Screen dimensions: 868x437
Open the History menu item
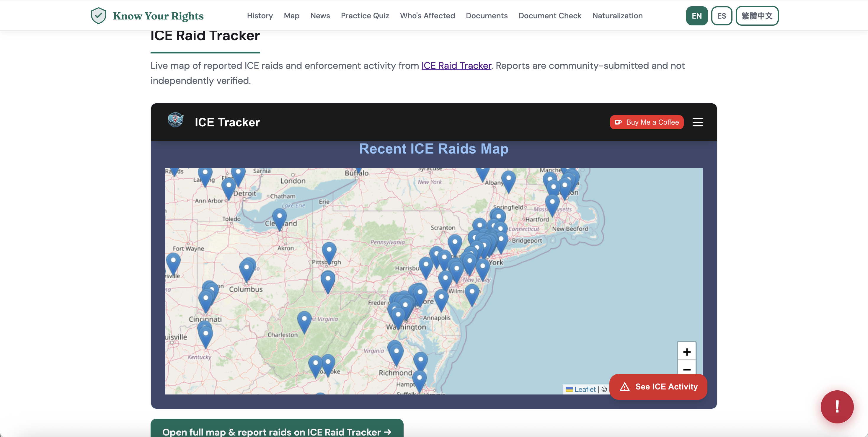[260, 16]
